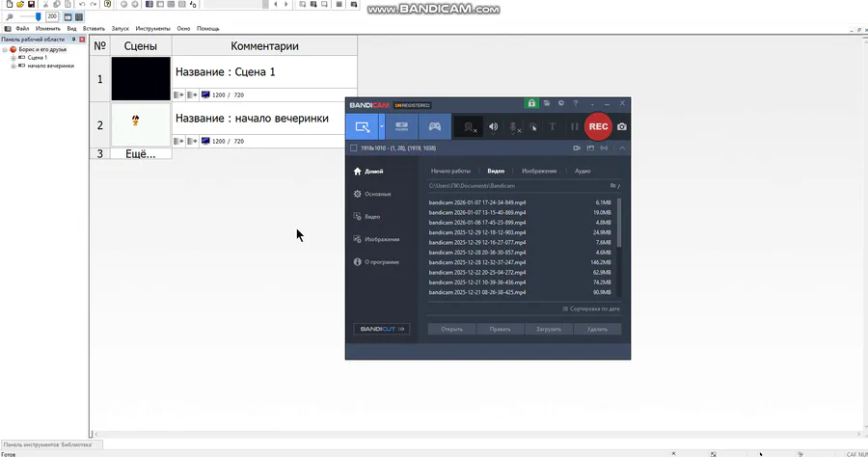Select Борис и его друзья in the tree
This screenshot has width=868, height=457.
pyautogui.click(x=42, y=49)
